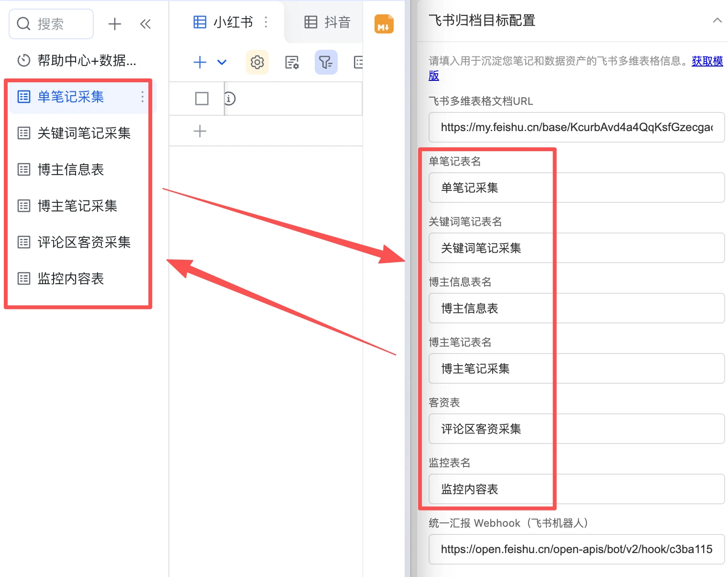
Task: Add a new table with plus icon in sidebar
Action: click(115, 24)
